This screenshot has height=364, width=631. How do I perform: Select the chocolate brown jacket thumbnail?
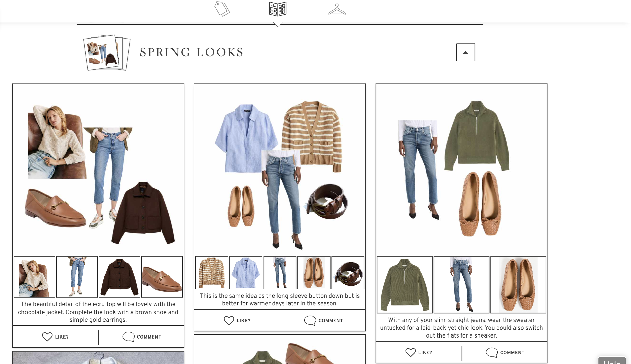coord(119,277)
